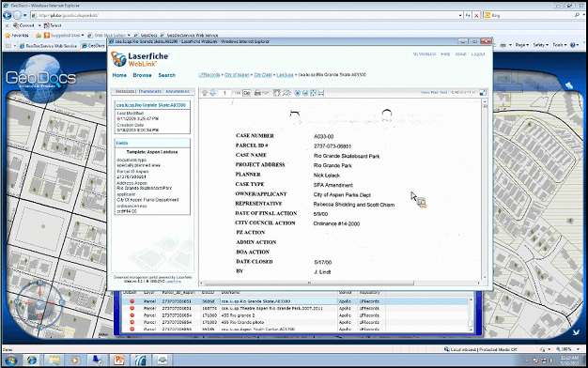Click the GeoDocs map navigation compass

click(x=39, y=304)
